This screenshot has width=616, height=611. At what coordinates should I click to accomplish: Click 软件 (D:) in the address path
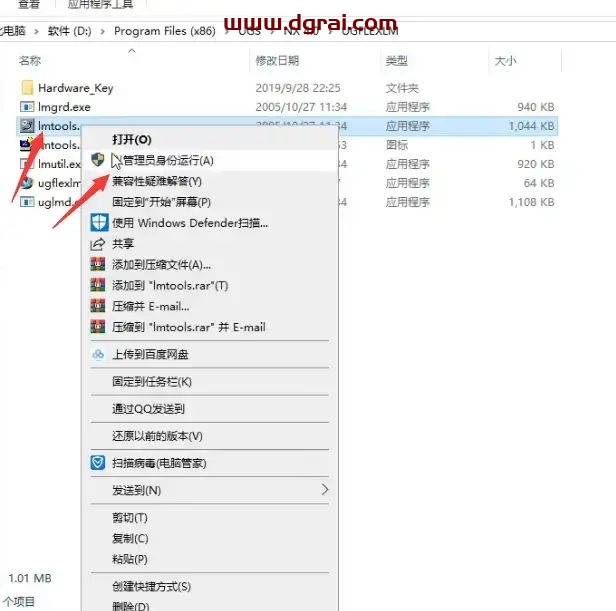coord(70,31)
